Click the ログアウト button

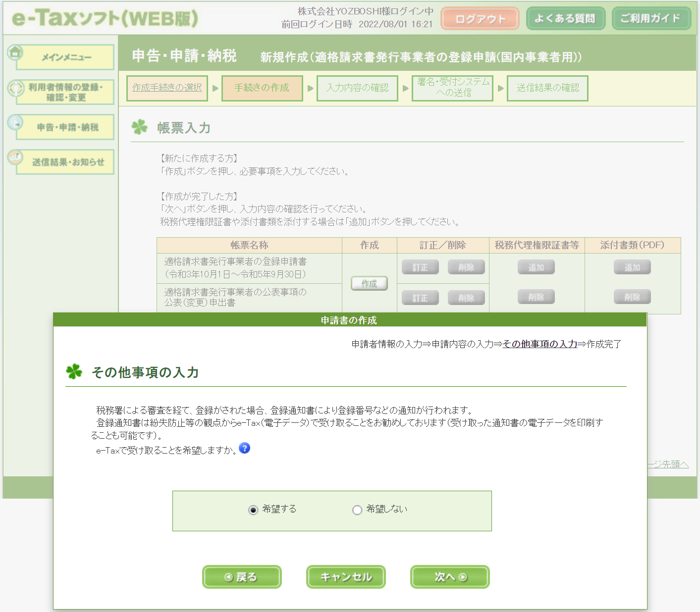coord(480,19)
